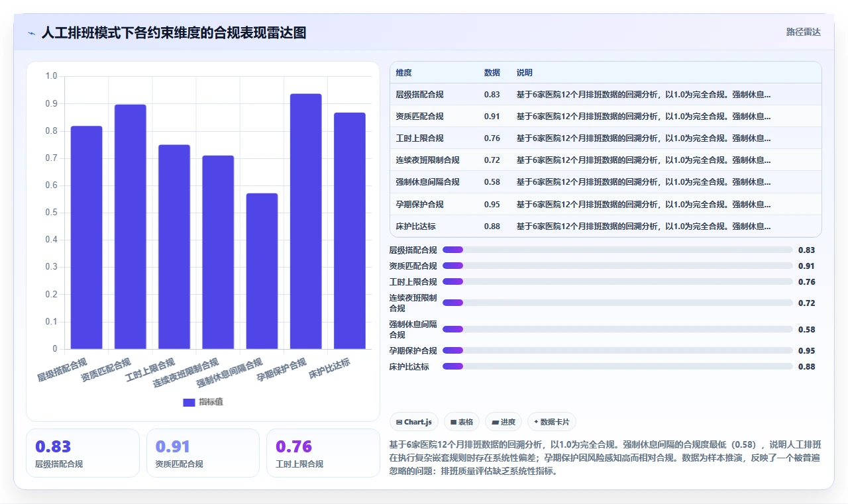
Task: Open the 0.76 工时上限合规 data card
Action: tap(323, 453)
